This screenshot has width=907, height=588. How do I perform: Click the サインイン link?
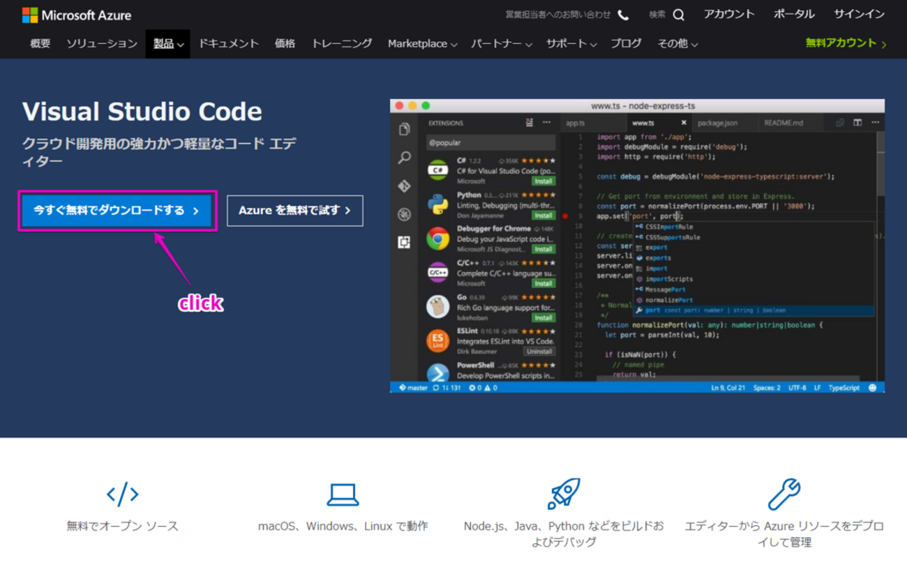[x=859, y=15]
